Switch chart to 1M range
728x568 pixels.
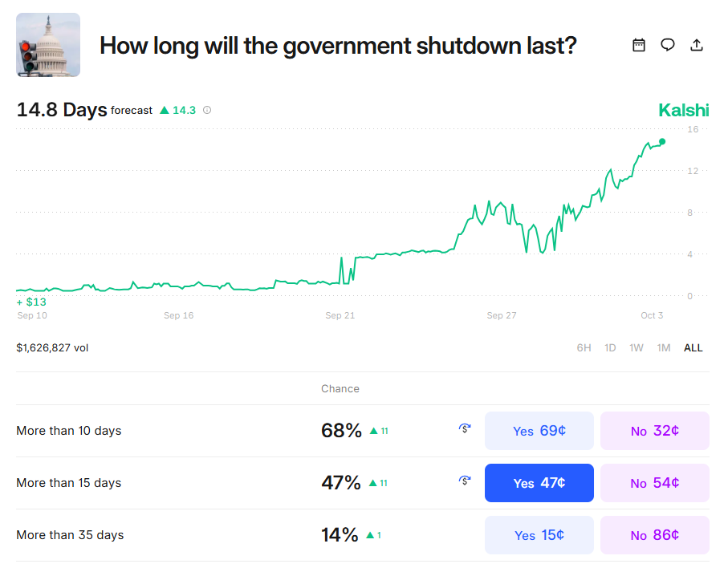coord(663,348)
